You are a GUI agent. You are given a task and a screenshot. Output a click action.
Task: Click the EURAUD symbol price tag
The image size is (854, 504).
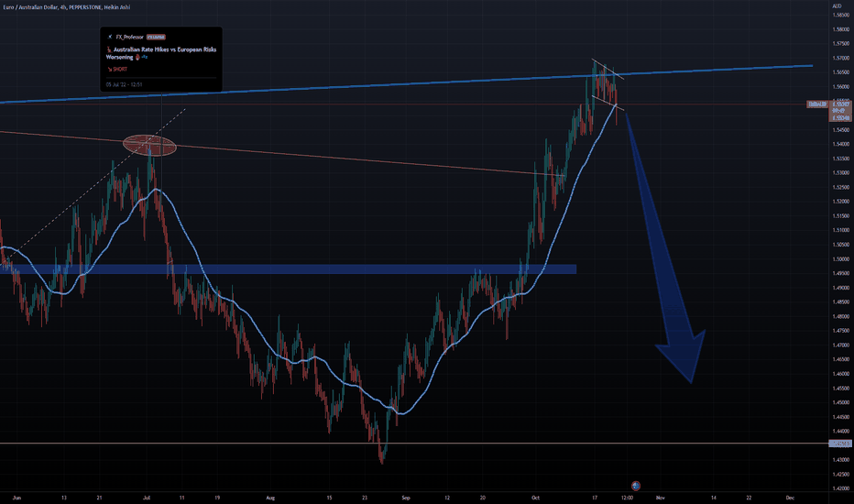tap(817, 104)
